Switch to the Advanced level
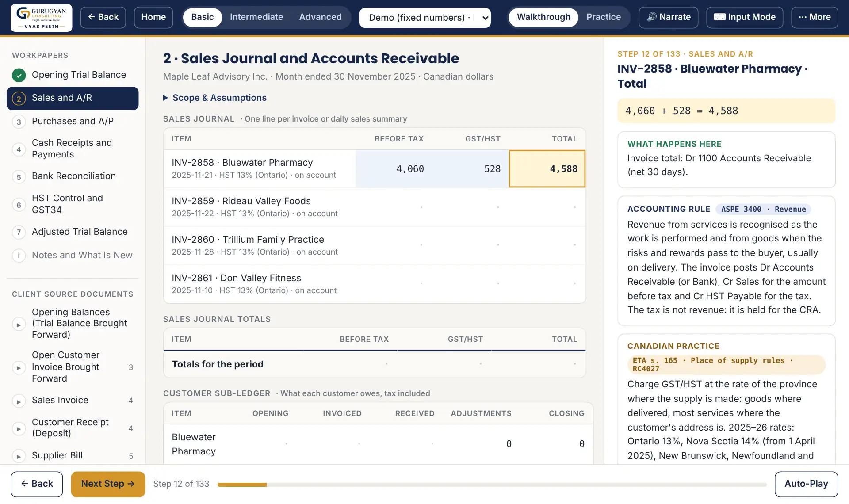 pos(320,17)
